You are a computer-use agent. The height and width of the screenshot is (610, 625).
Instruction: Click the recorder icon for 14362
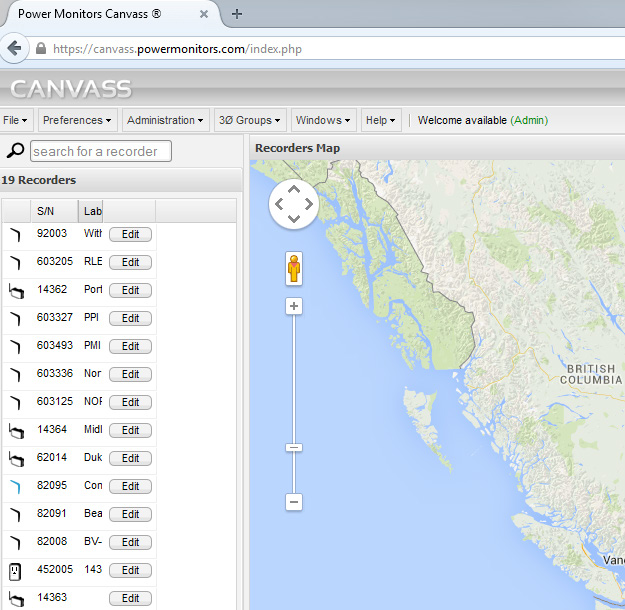pos(16,291)
